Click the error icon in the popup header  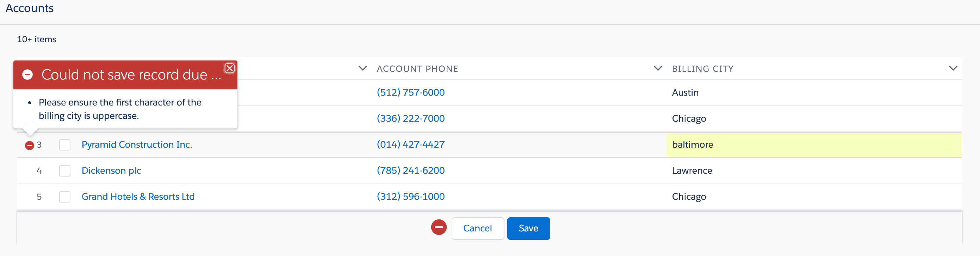[27, 75]
